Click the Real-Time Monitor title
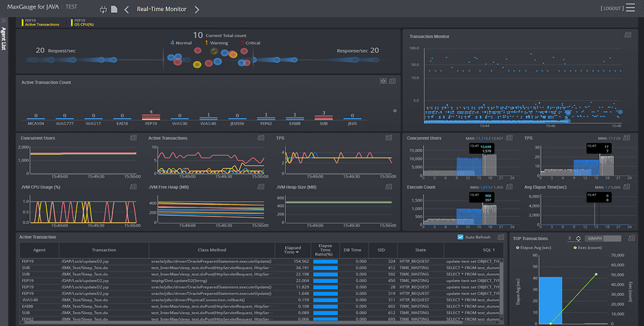Image resolution: width=644 pixels, height=326 pixels. (x=162, y=9)
